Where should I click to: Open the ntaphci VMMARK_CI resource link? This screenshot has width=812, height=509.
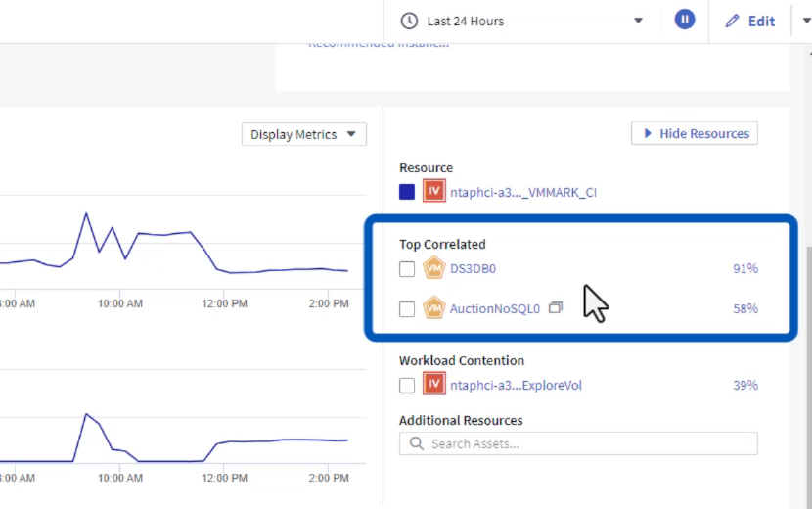click(x=522, y=192)
